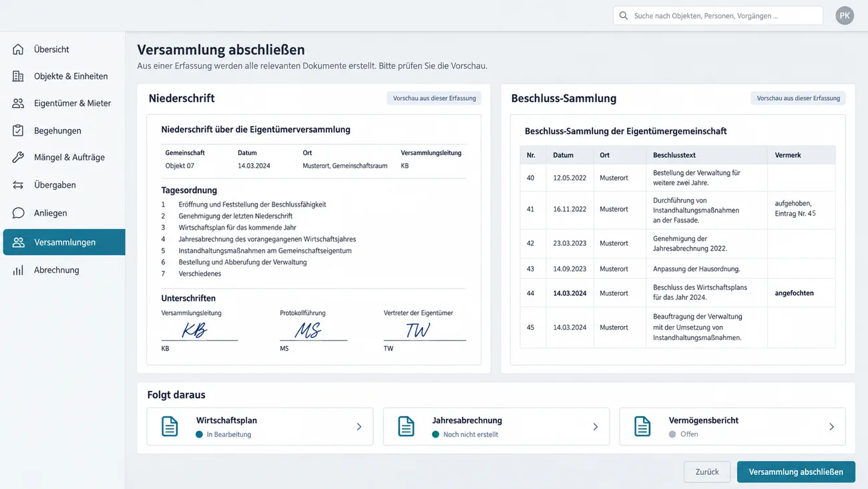This screenshot has width=868, height=489.
Task: Click the grey Offen status dot
Action: (x=672, y=434)
